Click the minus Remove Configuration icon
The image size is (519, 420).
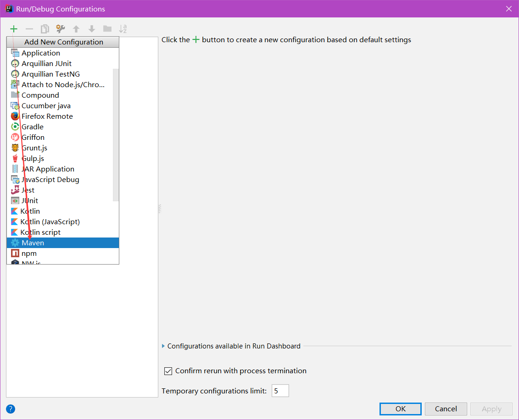(x=29, y=29)
